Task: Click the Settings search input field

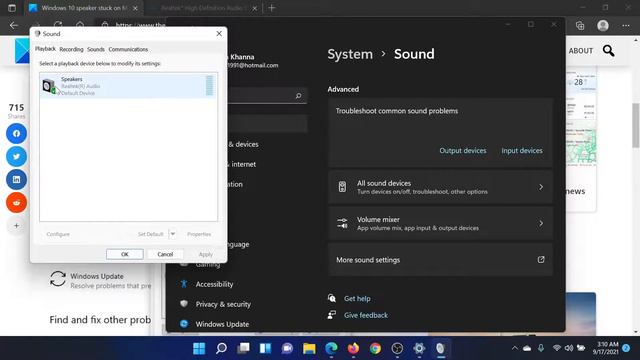Action: pos(267,96)
